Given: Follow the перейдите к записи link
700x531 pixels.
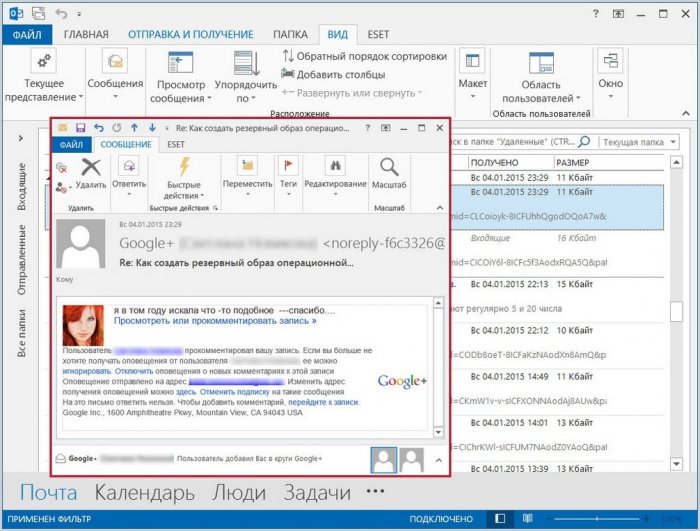Looking at the screenshot, I should (x=323, y=402).
